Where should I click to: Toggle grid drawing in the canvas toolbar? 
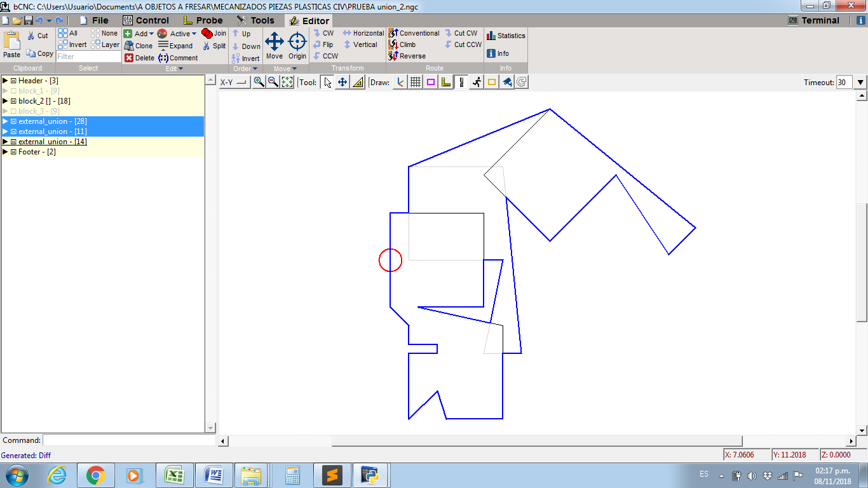coord(416,82)
